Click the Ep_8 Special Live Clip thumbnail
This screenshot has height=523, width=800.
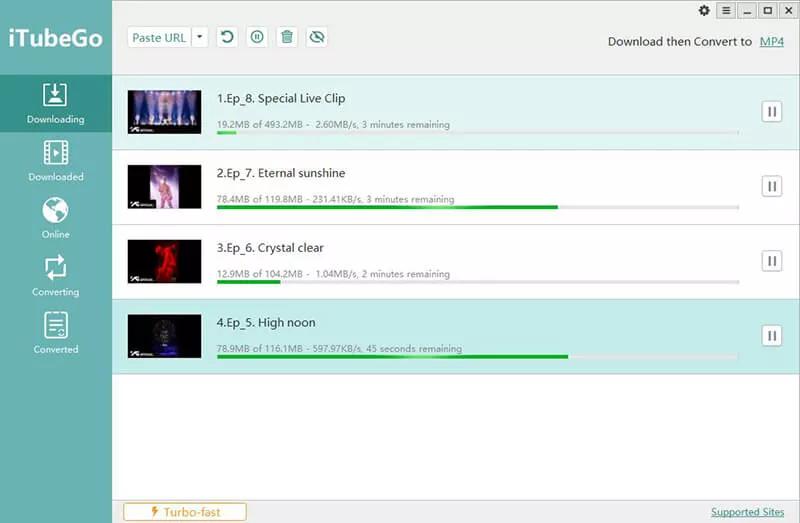tap(164, 112)
